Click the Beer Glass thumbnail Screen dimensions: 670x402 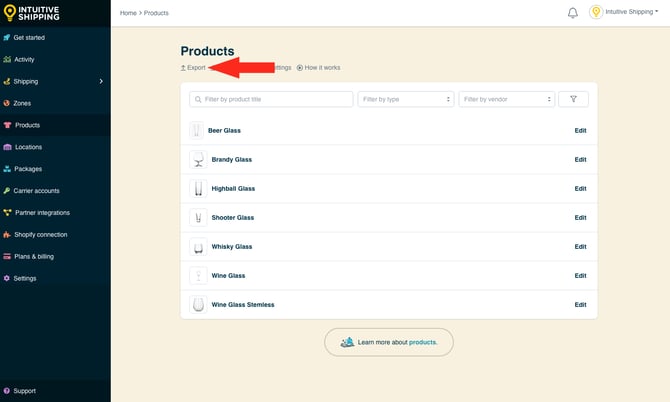(x=197, y=130)
